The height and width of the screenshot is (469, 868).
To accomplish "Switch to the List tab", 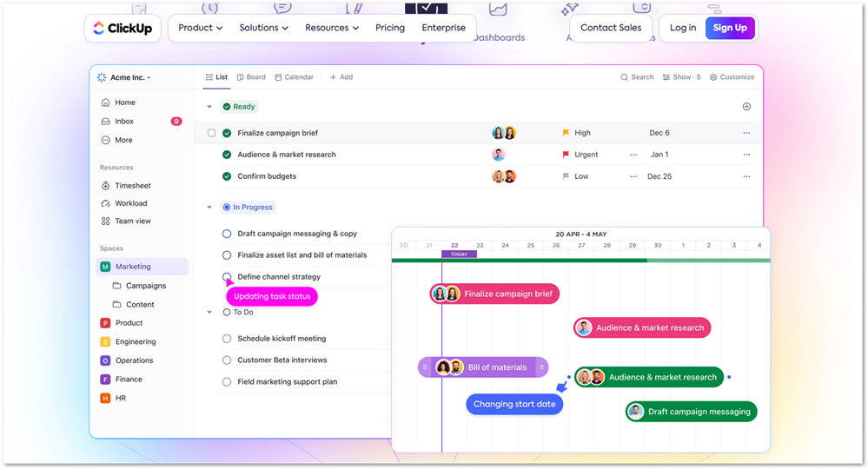I will pos(216,77).
